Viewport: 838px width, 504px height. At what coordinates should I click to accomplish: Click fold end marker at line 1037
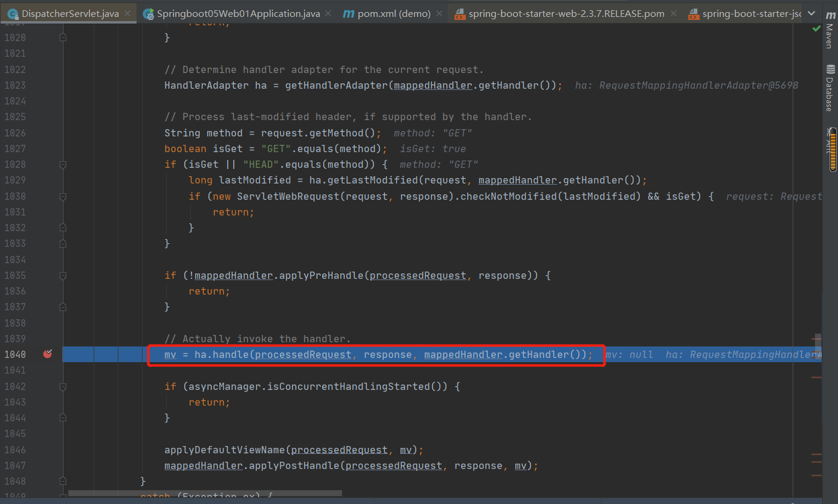[63, 307]
